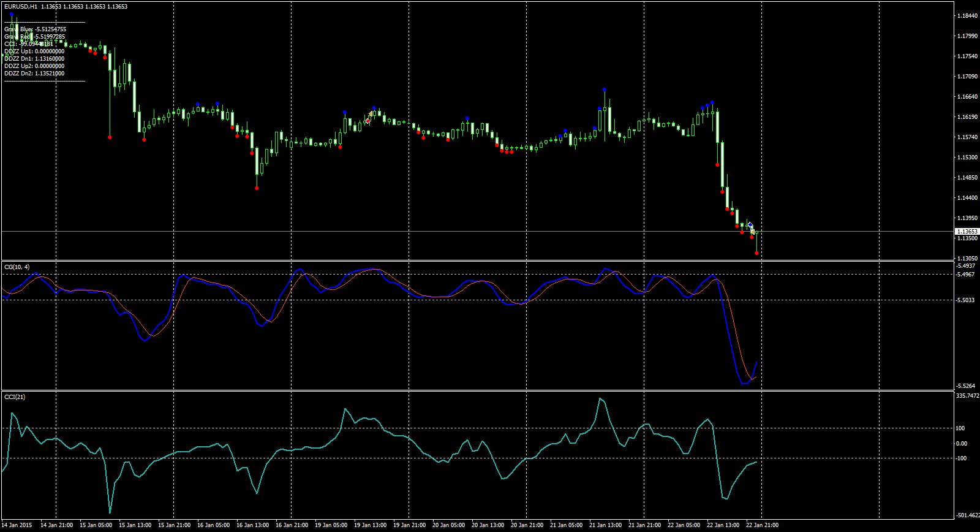
Task: Click price axis value 1.17090
Action: (967, 77)
